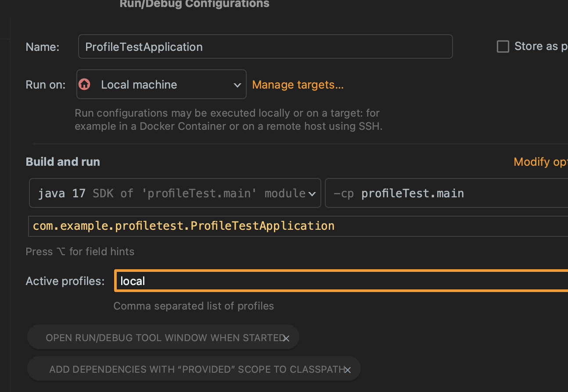Viewport: 568px width, 392px height.
Task: Click the -cp profileTest.main classpath field
Action: [446, 193]
